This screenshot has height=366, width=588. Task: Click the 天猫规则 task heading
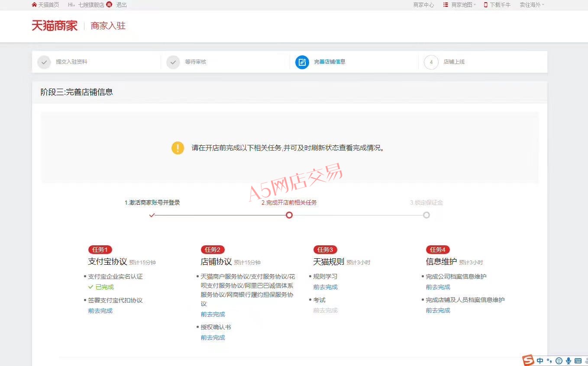[x=329, y=262]
